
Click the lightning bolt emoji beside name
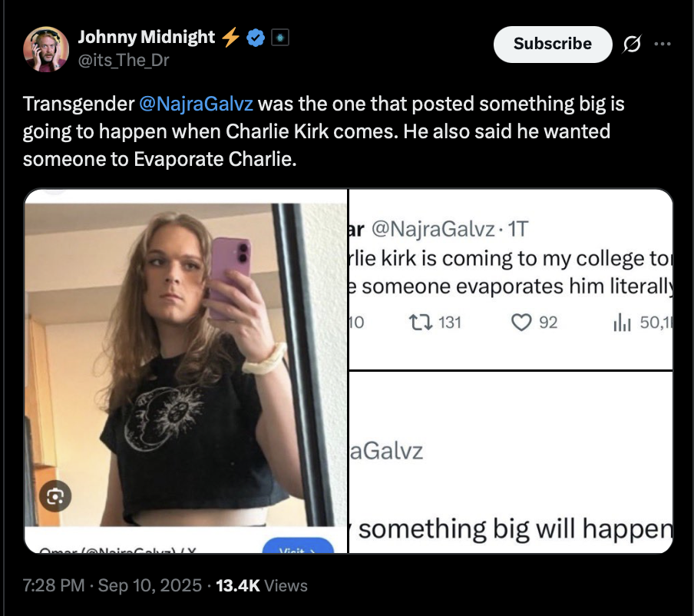coord(230,37)
